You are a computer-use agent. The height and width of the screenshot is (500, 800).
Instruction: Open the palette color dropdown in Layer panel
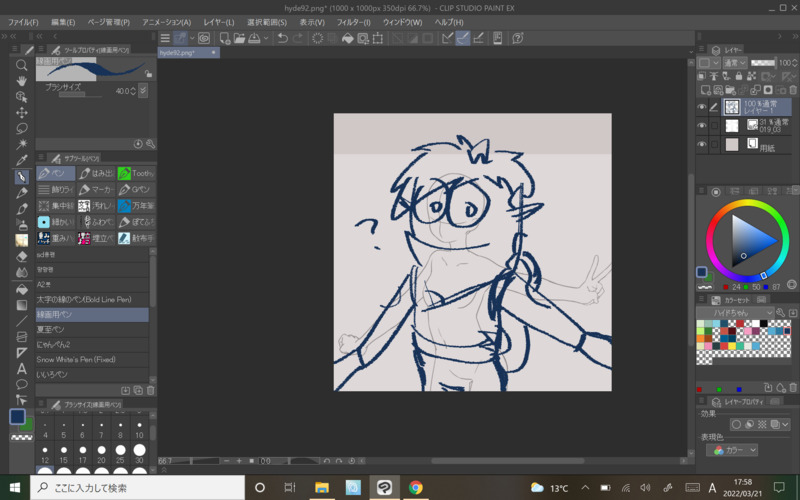[709, 62]
